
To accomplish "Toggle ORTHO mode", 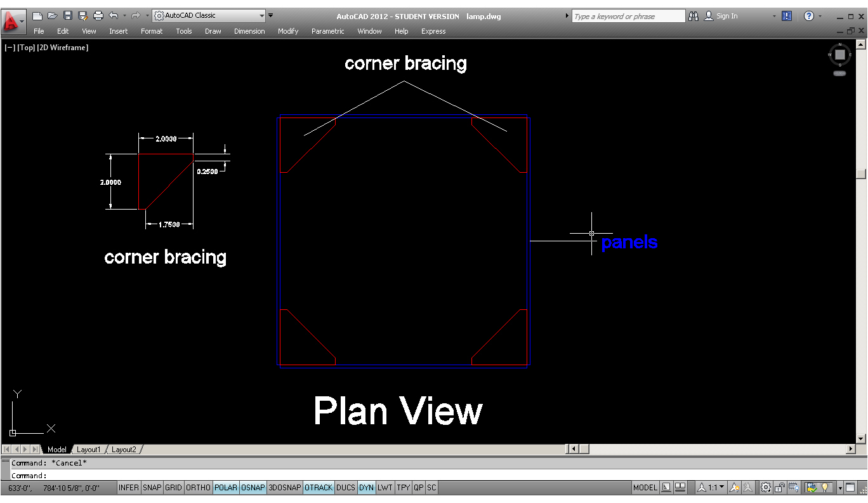I will (198, 488).
